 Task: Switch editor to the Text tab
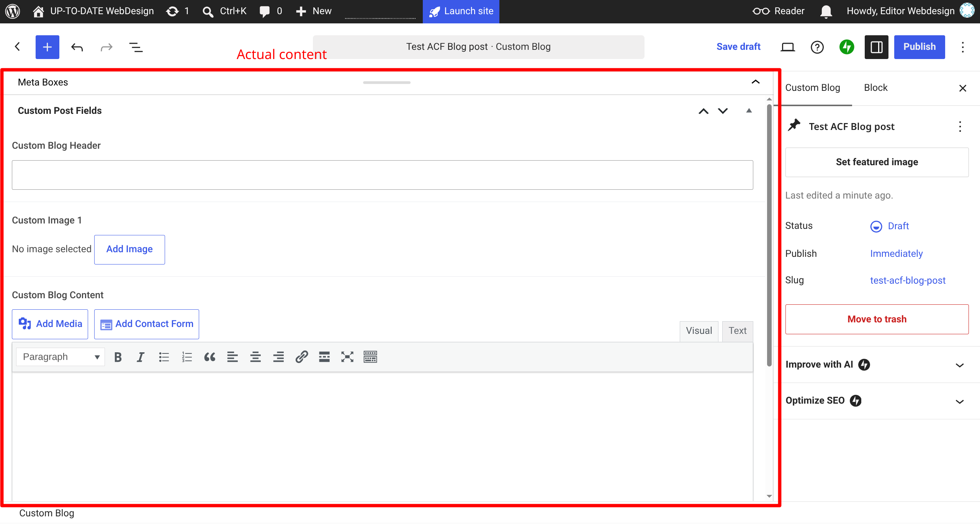(x=738, y=331)
